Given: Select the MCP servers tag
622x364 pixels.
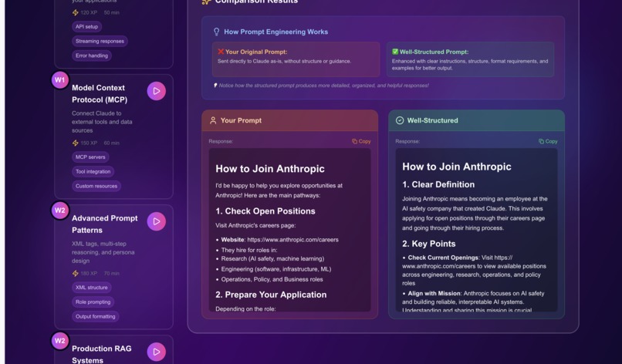Looking at the screenshot, I should [90, 157].
